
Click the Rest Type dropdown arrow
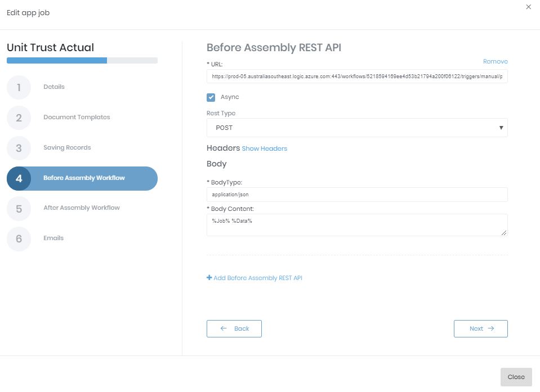[x=501, y=128]
